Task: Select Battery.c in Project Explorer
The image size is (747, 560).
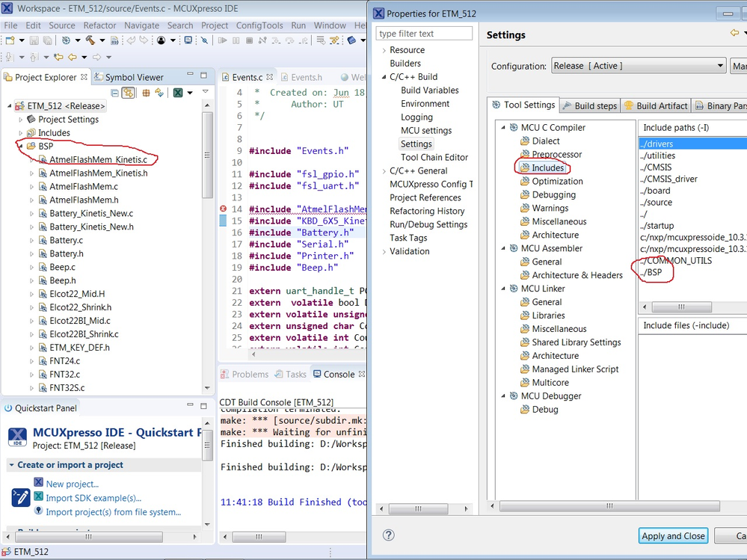Action: click(x=67, y=241)
